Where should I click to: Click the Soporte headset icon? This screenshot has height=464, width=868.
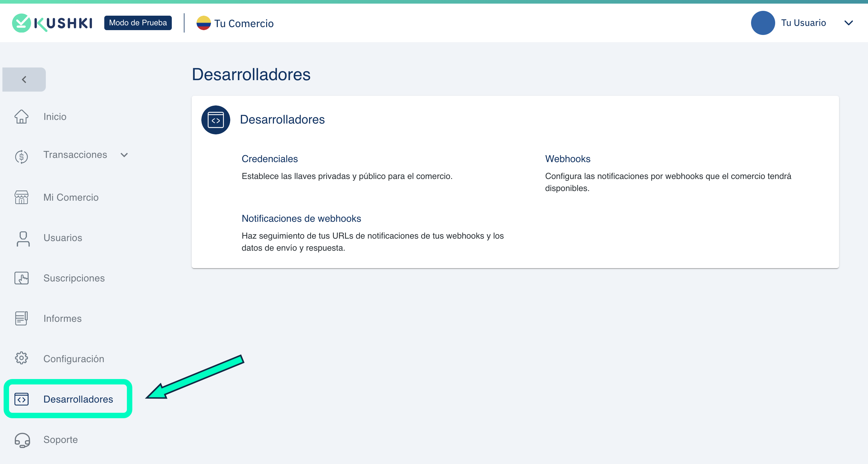click(22, 440)
